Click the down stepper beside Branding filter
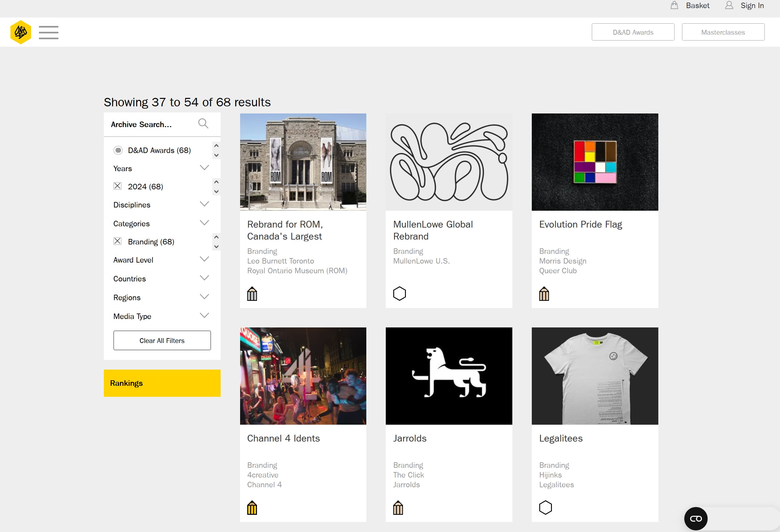 tap(216, 247)
